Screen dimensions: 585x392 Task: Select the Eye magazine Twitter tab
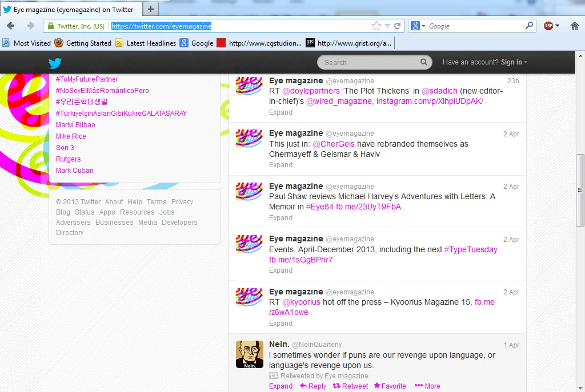pos(71,9)
